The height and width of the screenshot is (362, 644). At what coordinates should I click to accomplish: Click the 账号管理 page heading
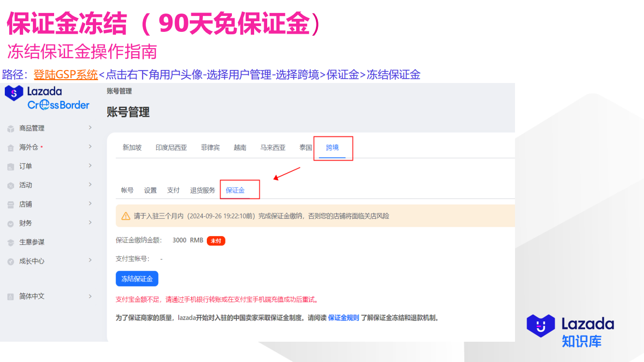tap(128, 112)
